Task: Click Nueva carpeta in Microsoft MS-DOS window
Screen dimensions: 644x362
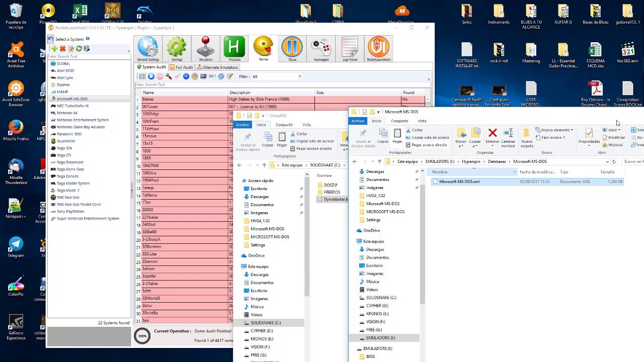Action: [527, 138]
